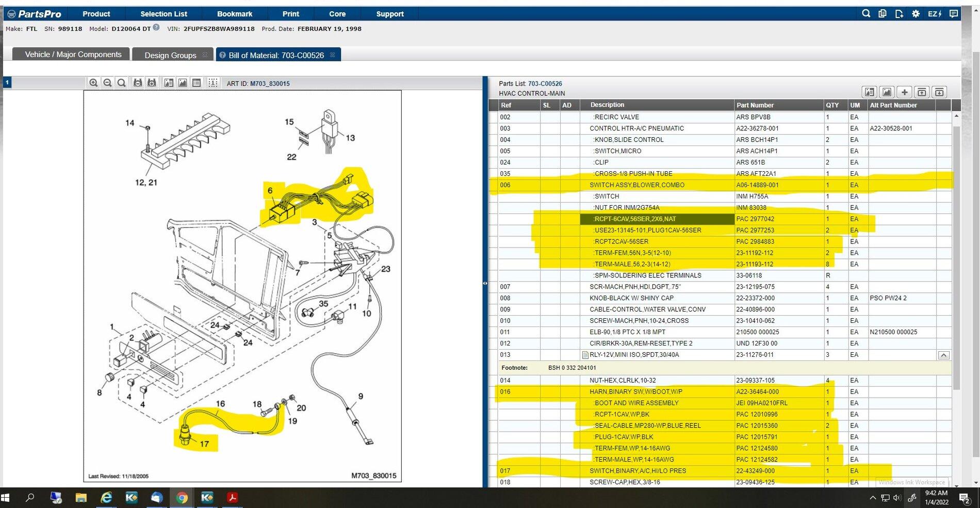Open Chrome from the taskbar
The width and height of the screenshot is (980, 508).
[182, 498]
